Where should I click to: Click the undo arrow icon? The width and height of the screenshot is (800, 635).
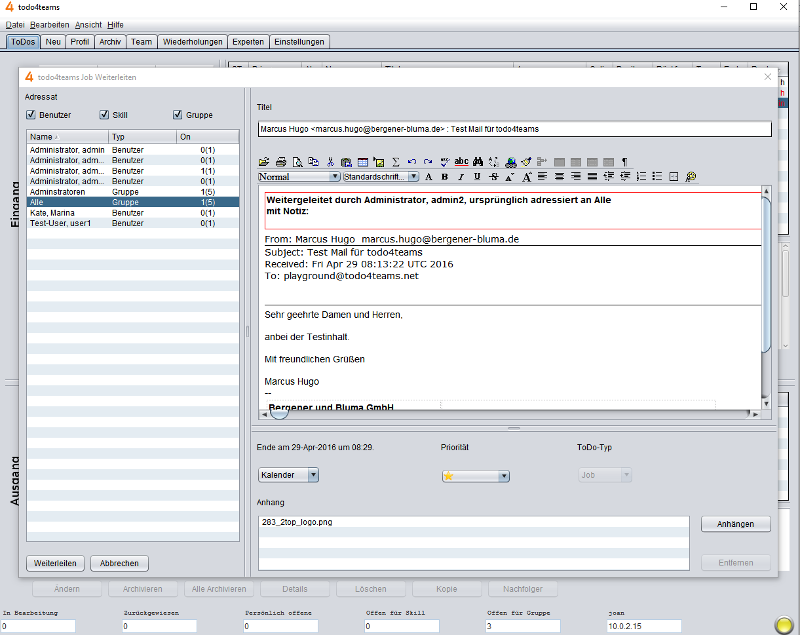click(x=412, y=162)
